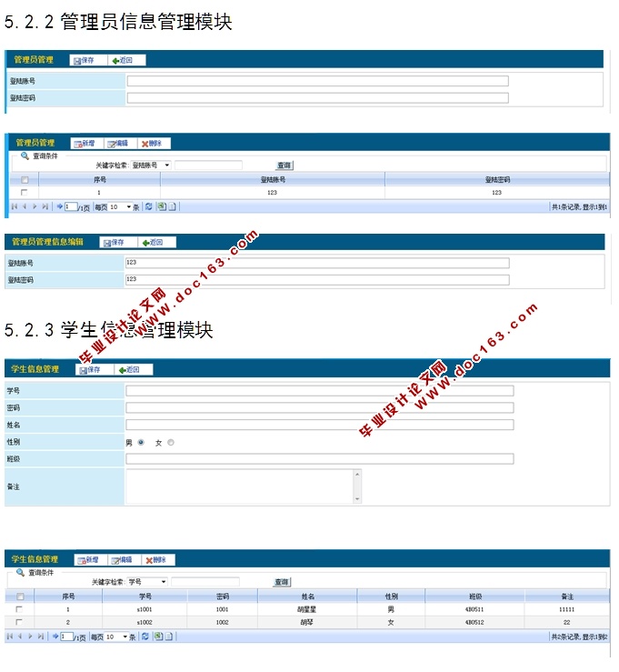Image resolution: width=619 pixels, height=672 pixels.
Task: Open the per-page 10 dropdown in 学生信息管理 pager
Action: pyautogui.click(x=116, y=637)
